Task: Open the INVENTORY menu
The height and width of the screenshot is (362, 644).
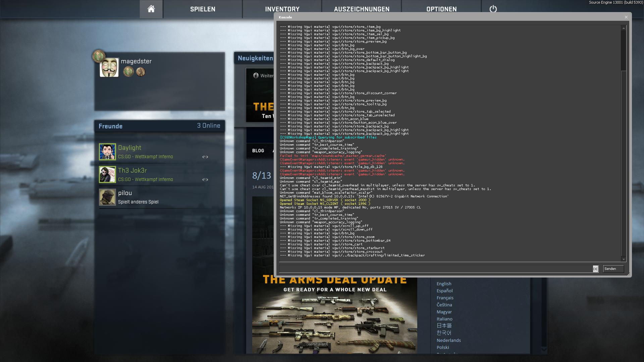Action: pos(282,9)
